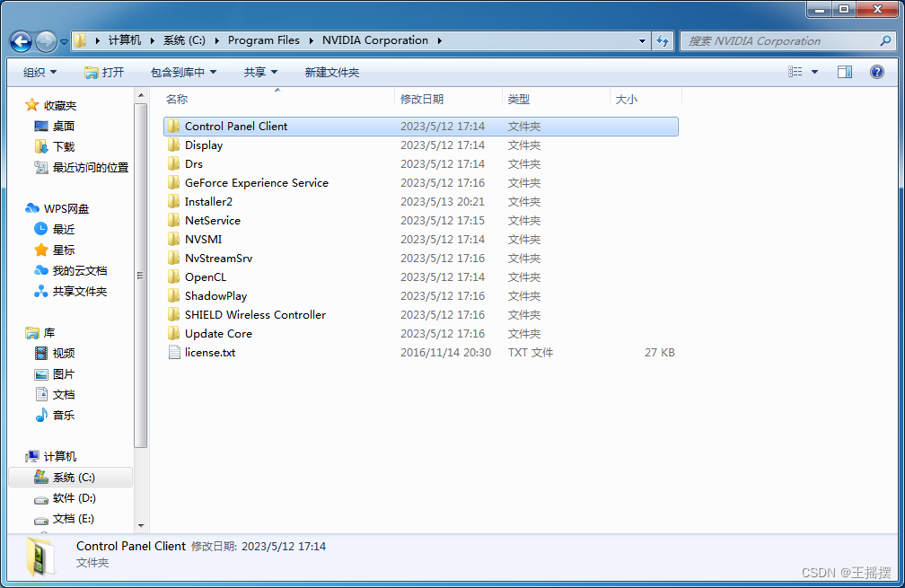Viewport: 905px width, 588px height.
Task: Click SHIELD Wireless Controller folder name
Action: coord(255,314)
